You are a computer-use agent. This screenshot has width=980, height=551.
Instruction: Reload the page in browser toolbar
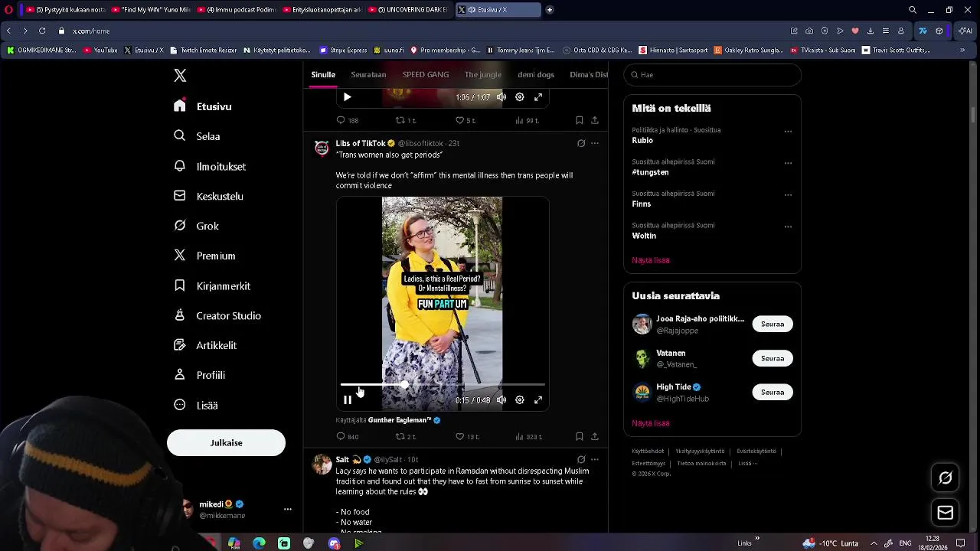(42, 31)
